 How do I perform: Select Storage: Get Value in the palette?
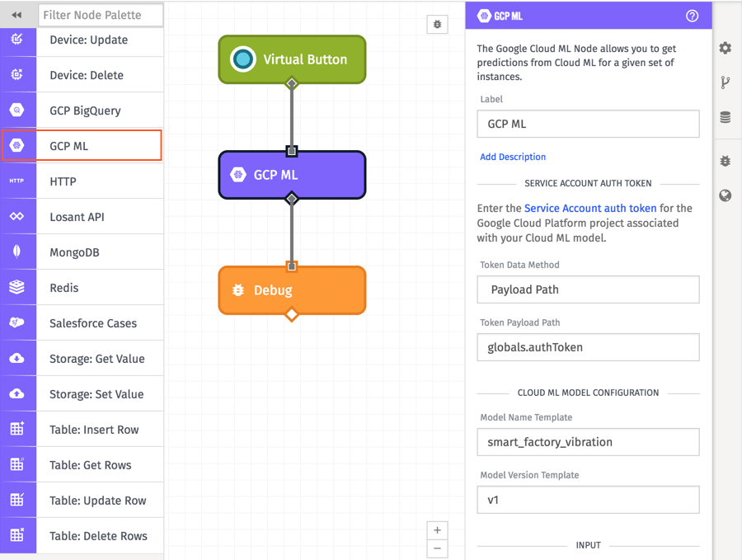tap(97, 359)
